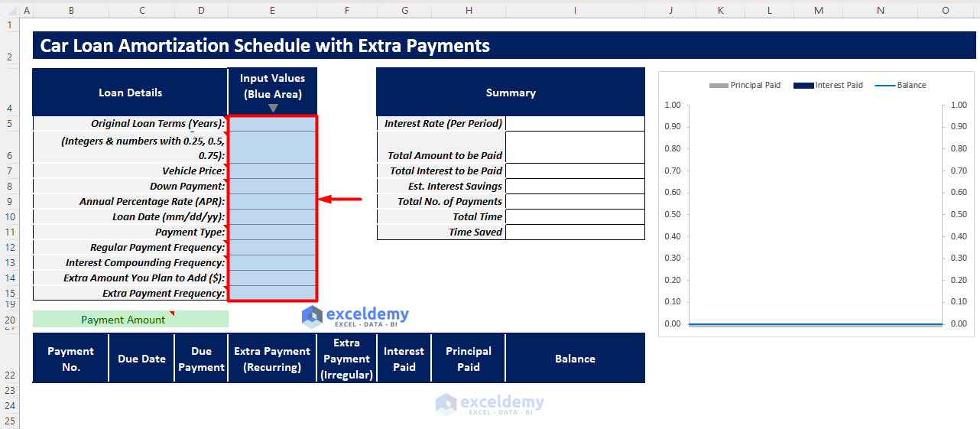Select the Down Payment input cell
980x429 pixels.
click(x=272, y=186)
